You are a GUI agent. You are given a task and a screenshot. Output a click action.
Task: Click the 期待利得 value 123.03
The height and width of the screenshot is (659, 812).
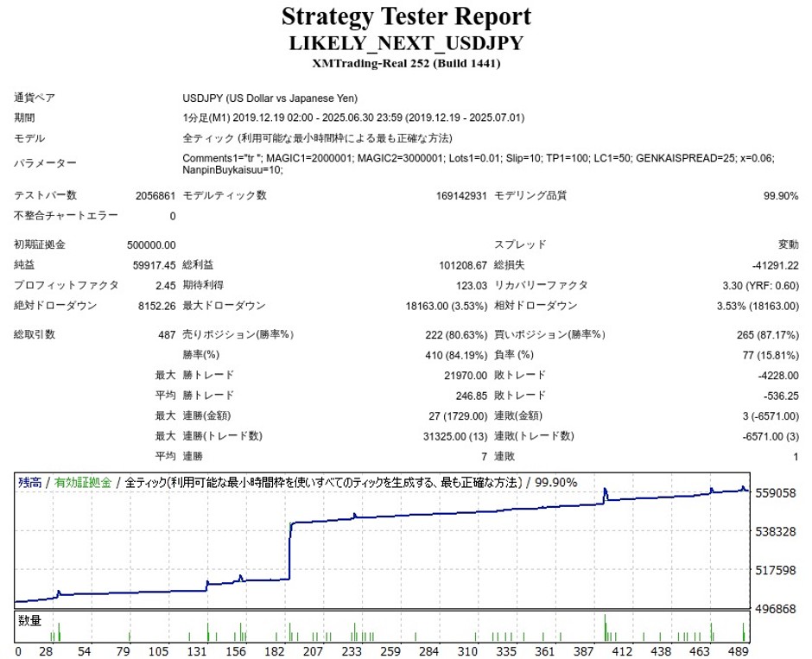(472, 285)
